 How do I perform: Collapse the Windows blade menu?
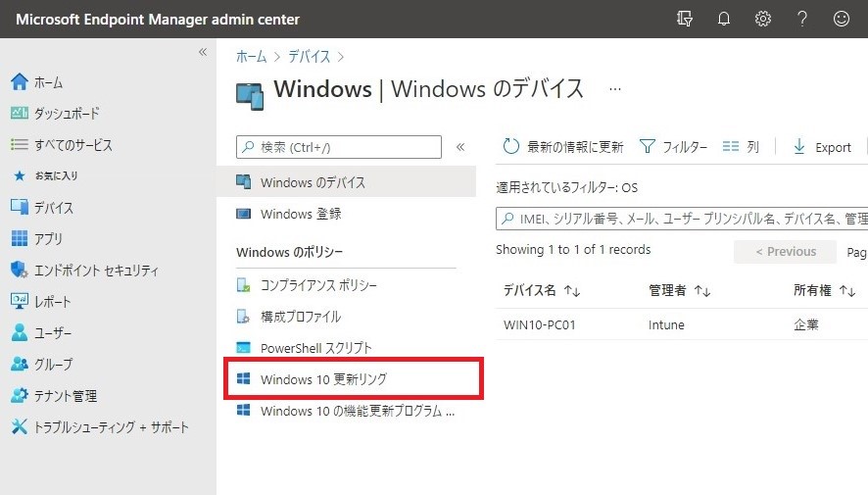[460, 147]
